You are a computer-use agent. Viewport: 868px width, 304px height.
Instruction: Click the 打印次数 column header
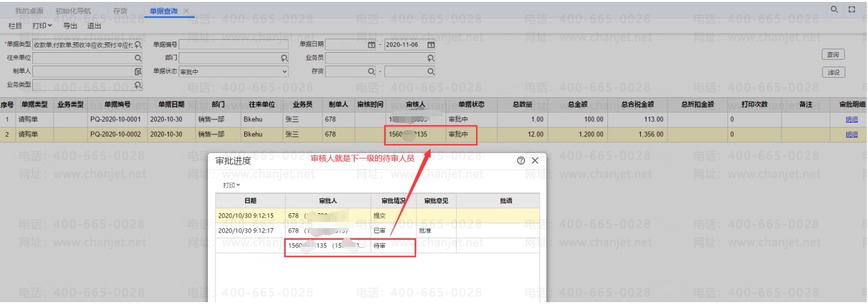(755, 105)
